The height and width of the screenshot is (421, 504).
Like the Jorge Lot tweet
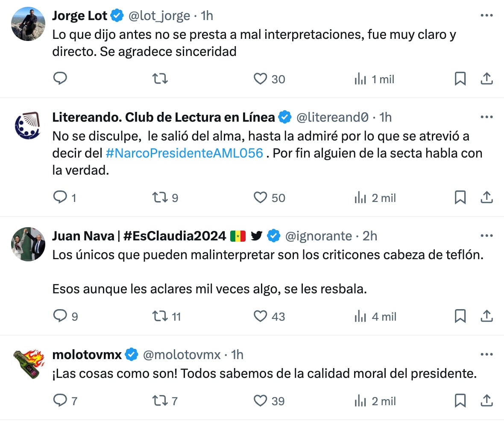260,79
